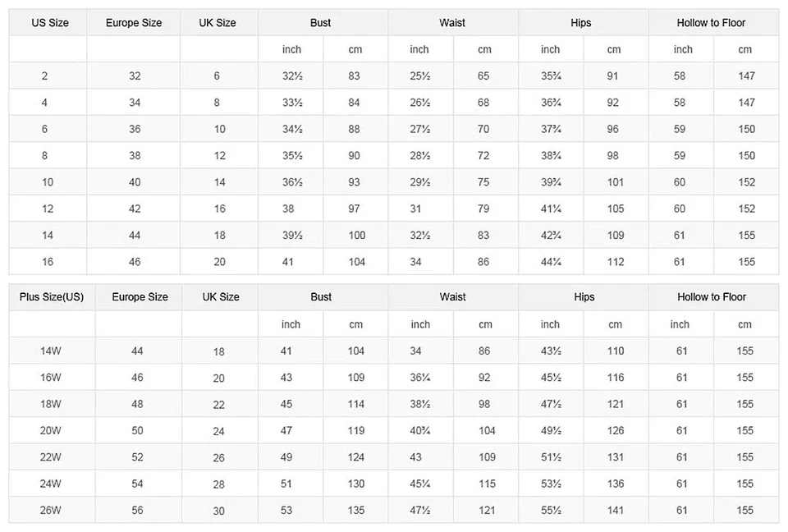Click the 25½ inch waist value
Screen dimensions: 788x532
point(419,76)
